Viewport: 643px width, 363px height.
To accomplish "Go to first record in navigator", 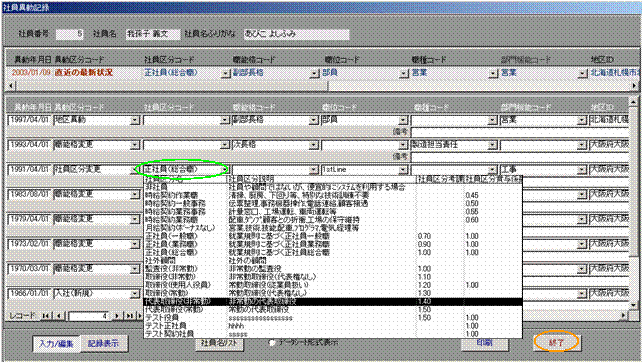I will click(x=46, y=316).
